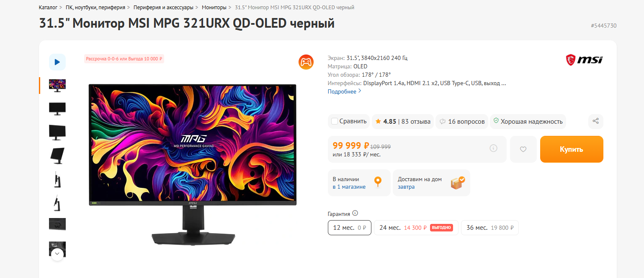Select the 24 мес. warranty option

(416, 228)
